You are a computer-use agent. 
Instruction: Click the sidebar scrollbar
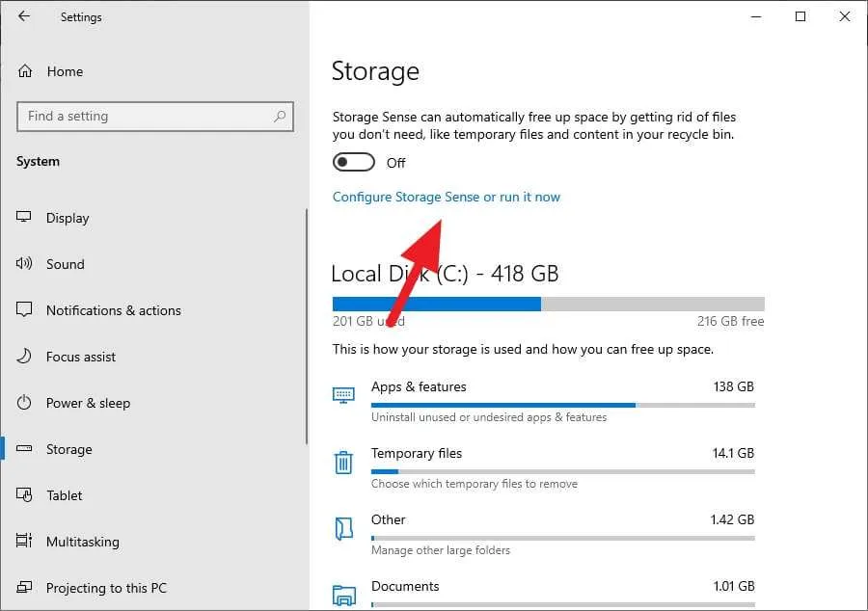pos(306,327)
